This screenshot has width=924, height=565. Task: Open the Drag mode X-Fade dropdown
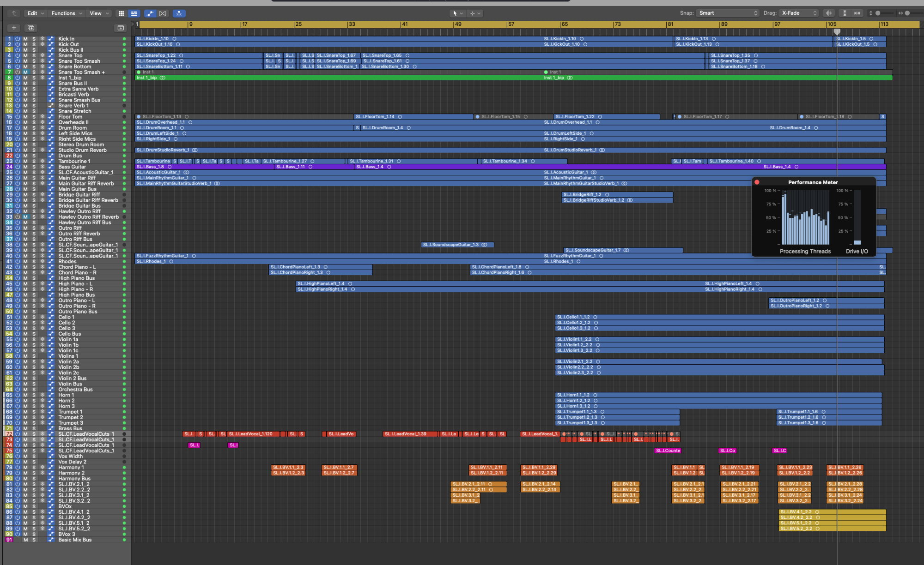799,13
